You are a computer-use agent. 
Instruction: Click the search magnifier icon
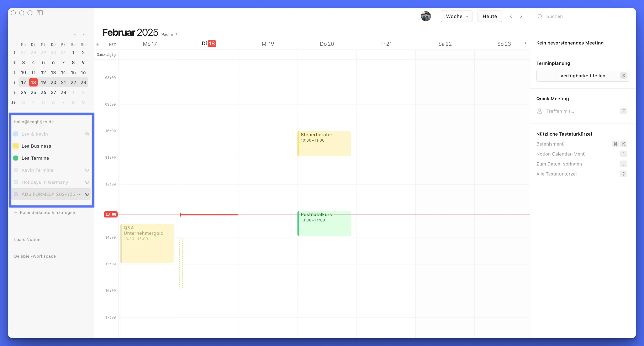(x=540, y=16)
